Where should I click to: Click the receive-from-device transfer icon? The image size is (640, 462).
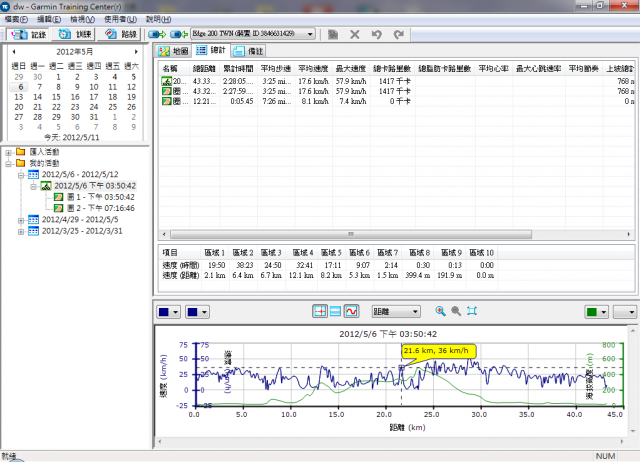179,34
